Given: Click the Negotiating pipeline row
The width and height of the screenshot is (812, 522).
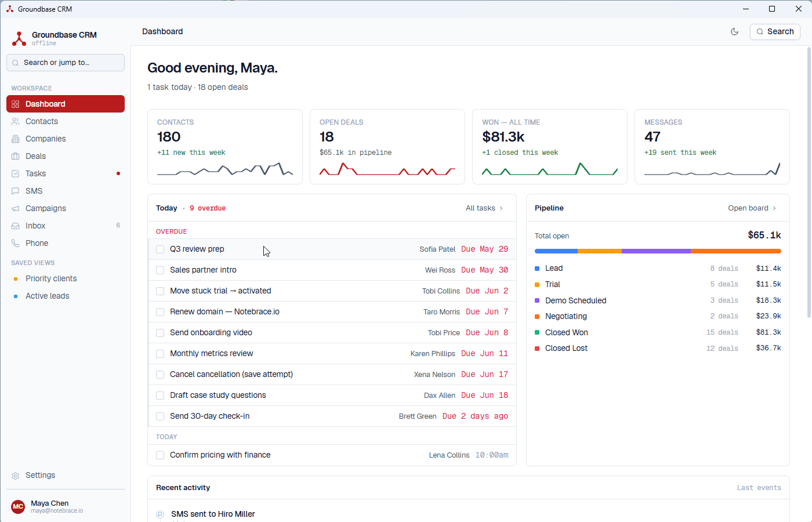Looking at the screenshot, I should pyautogui.click(x=658, y=316).
